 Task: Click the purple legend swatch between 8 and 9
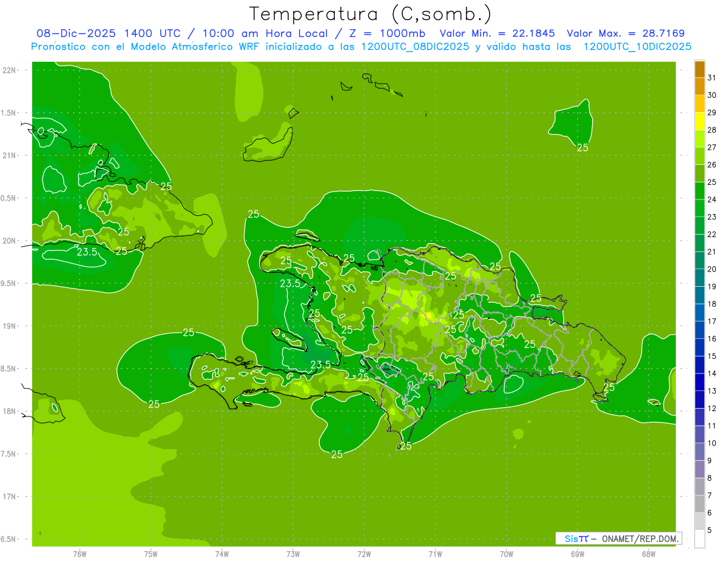point(699,469)
